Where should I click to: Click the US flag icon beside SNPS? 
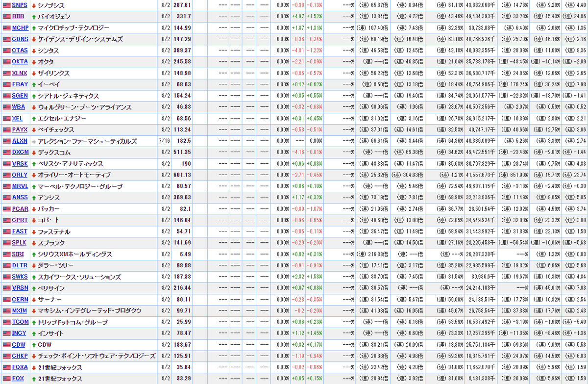tap(6, 5)
